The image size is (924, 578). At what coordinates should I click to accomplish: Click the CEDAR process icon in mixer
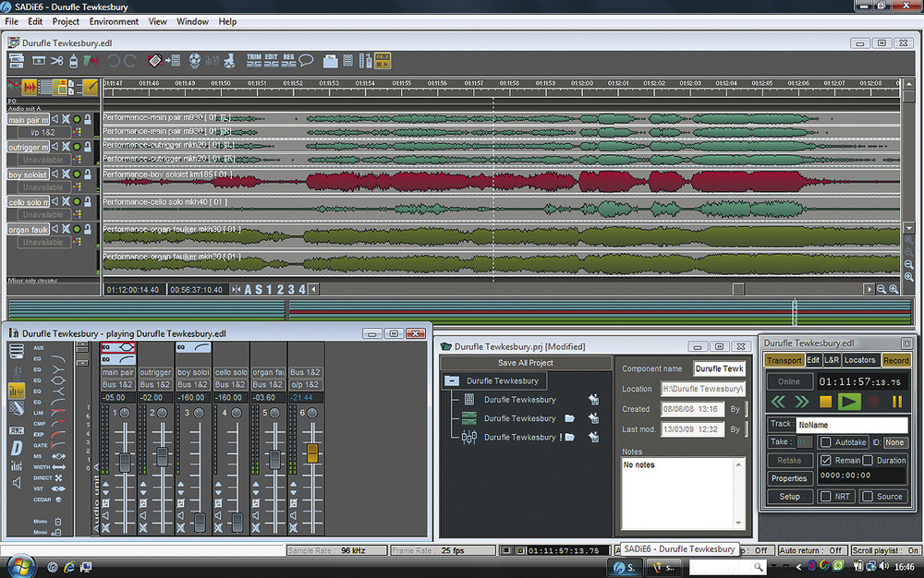pyautogui.click(x=57, y=500)
